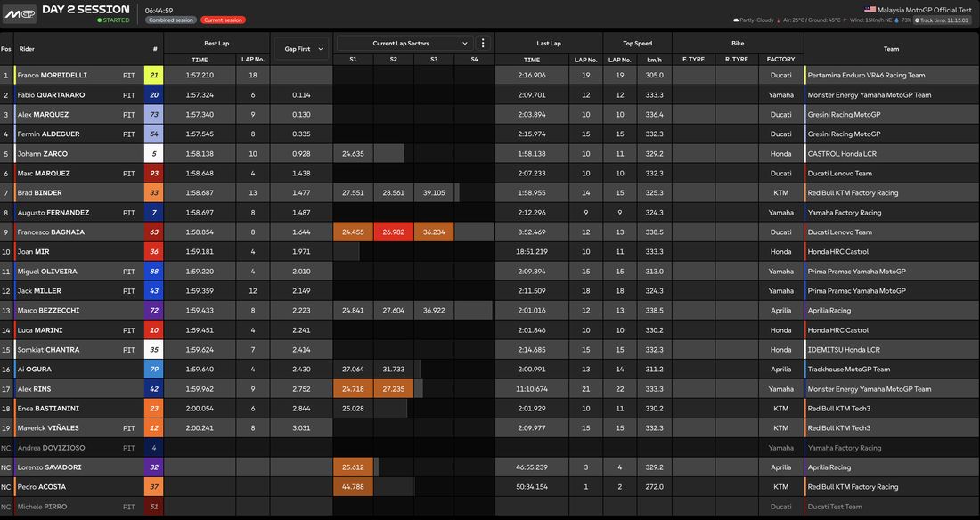This screenshot has width=980, height=520.
Task: Select the Current session pill
Action: (x=223, y=20)
